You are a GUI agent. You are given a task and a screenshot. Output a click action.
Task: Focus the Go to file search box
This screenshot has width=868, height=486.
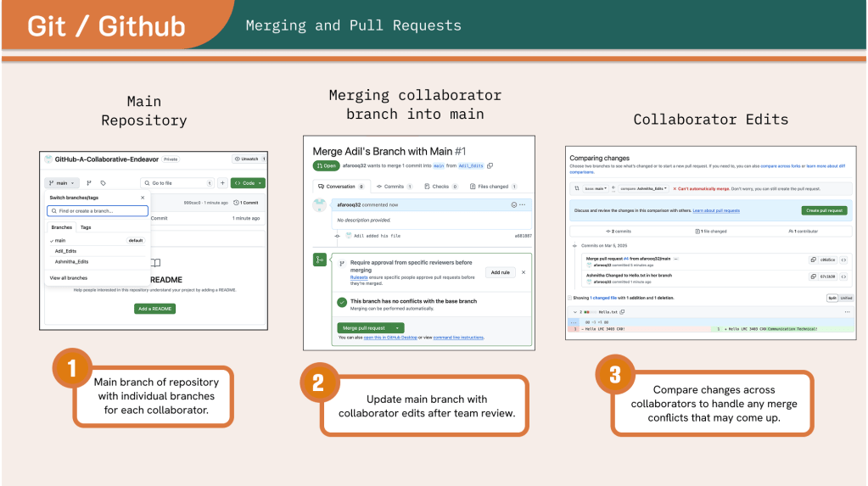(177, 182)
